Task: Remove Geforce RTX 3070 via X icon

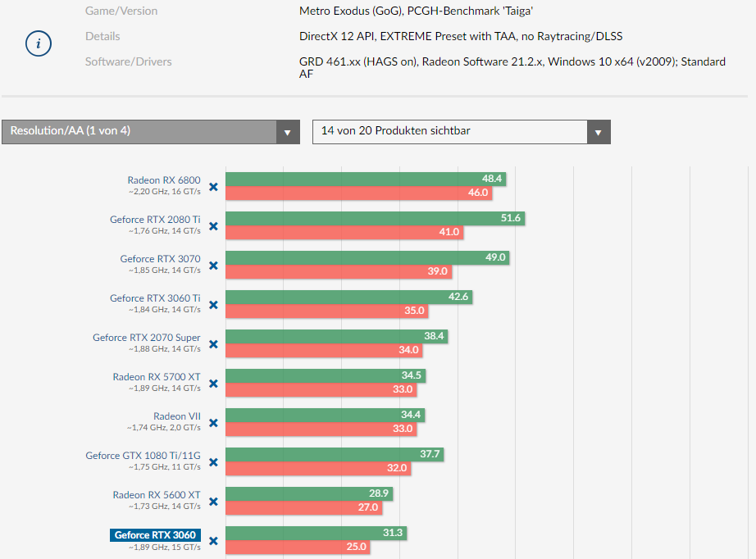Action: 213,266
